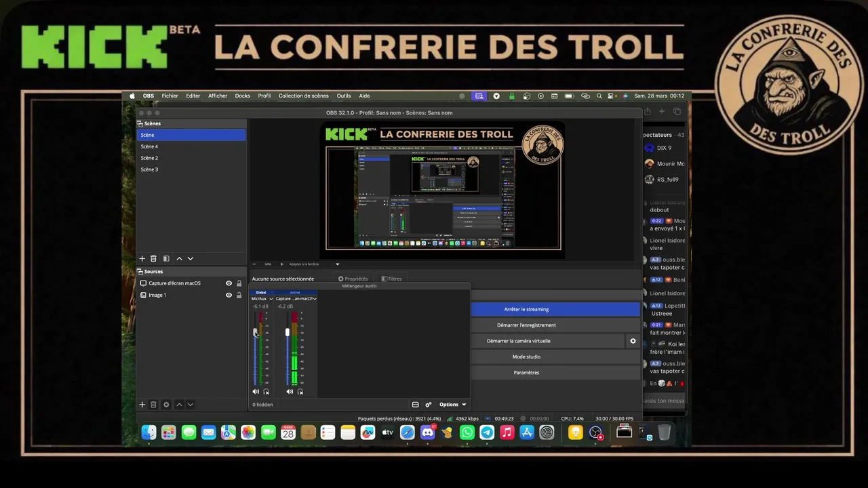Switch audio mixer layout icon
Image resolution: width=868 pixels, height=488 pixels.
click(416, 405)
